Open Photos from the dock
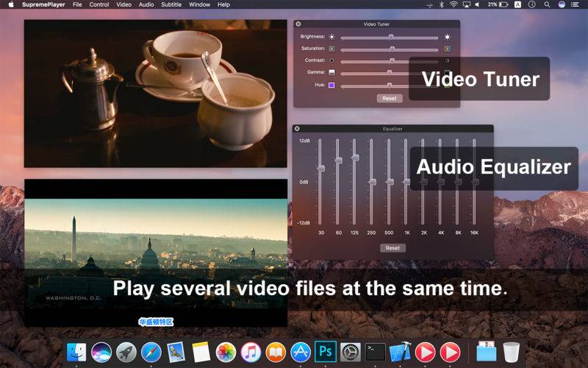 [226, 353]
